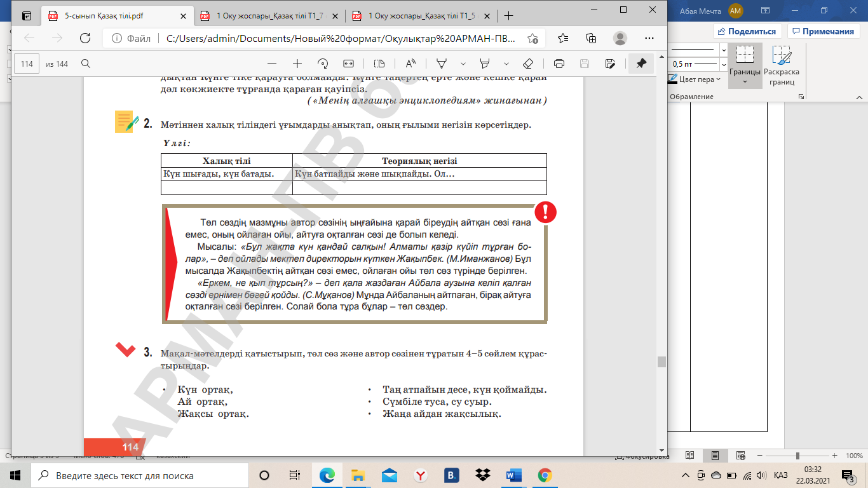Viewport: 868px width, 488px height.
Task: Save the PDF with floppy disk icon
Action: [585, 64]
